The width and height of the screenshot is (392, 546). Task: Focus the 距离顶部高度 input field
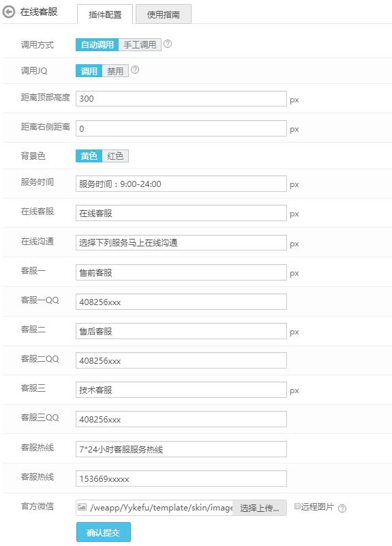click(181, 99)
